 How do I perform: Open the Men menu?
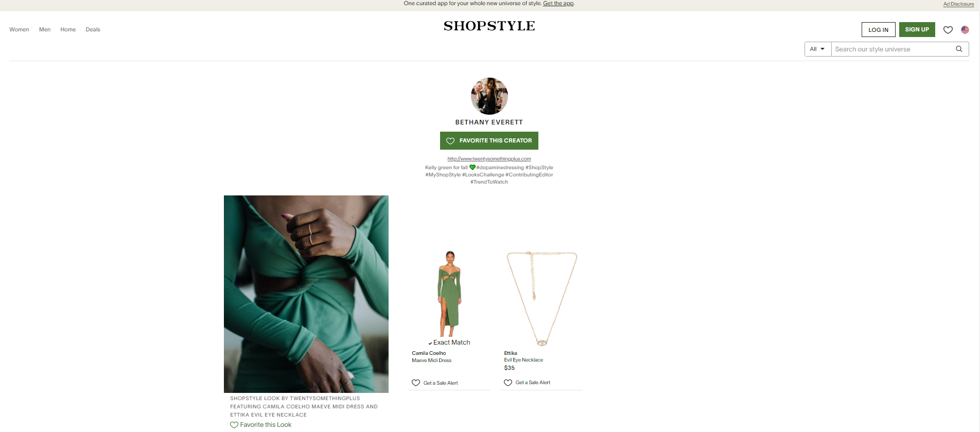[x=45, y=30]
